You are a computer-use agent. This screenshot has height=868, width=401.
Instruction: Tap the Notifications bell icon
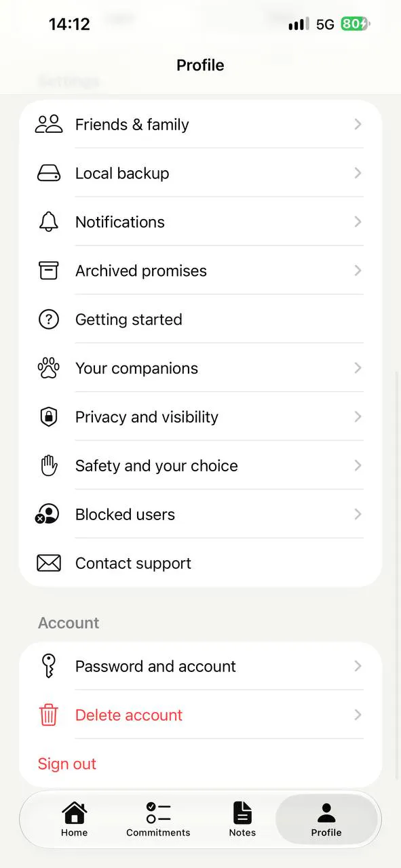tap(49, 222)
